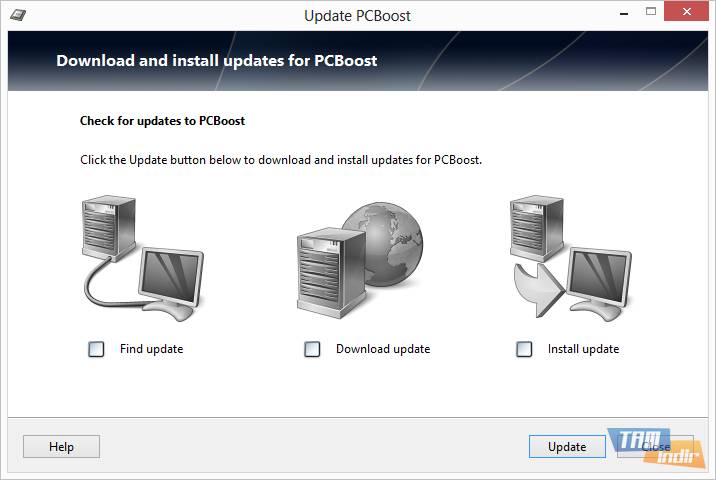
Task: Check the Install update checkbox
Action: tap(524, 349)
